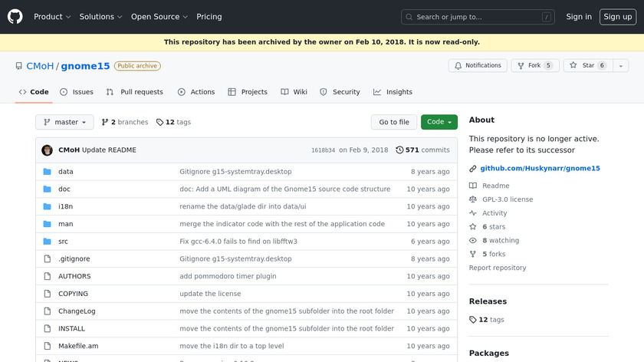This screenshot has width=644, height=362.
Task: Expand the Product menu
Action: [x=52, y=17]
